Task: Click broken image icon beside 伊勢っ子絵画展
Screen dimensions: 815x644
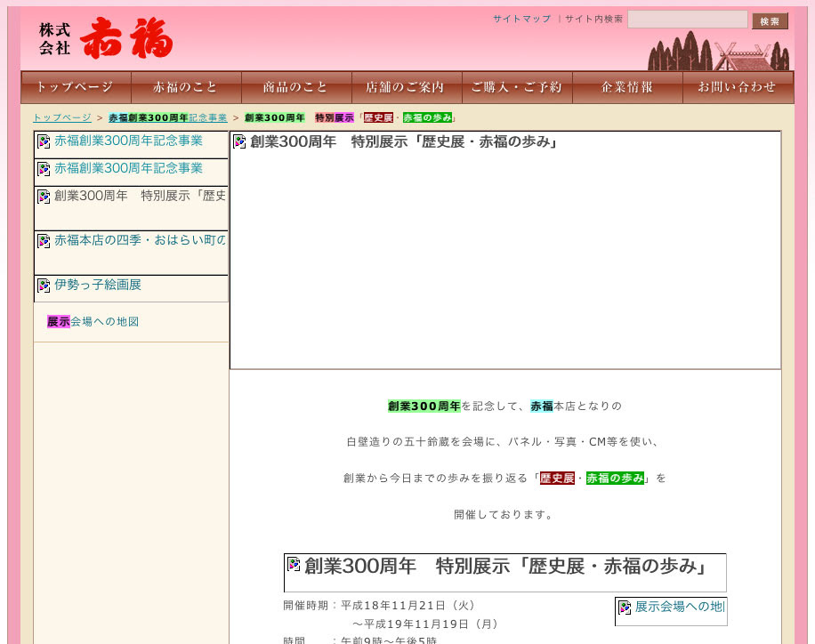Action: pos(44,286)
